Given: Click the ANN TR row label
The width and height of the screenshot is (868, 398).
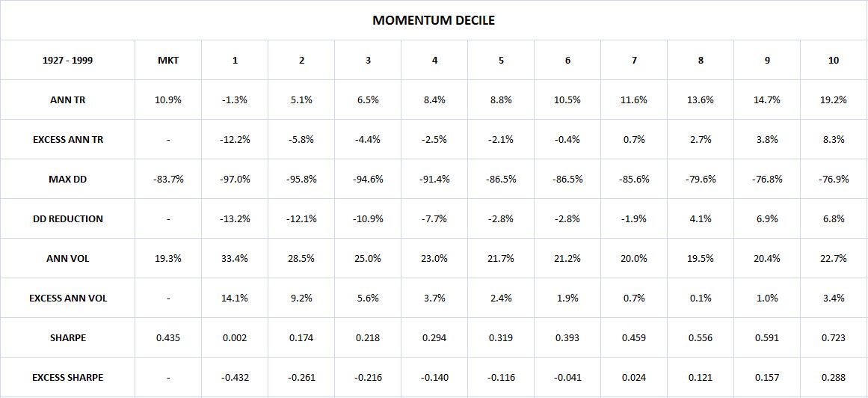Looking at the screenshot, I should (x=68, y=100).
